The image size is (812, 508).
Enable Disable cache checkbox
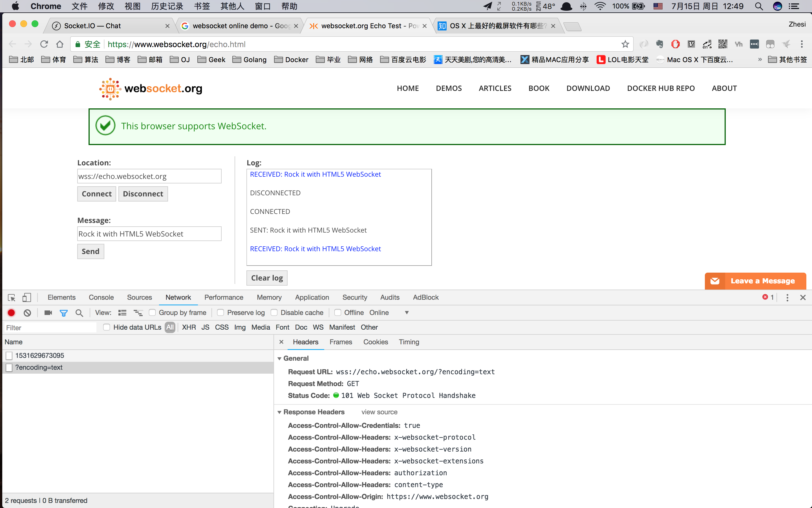point(274,313)
